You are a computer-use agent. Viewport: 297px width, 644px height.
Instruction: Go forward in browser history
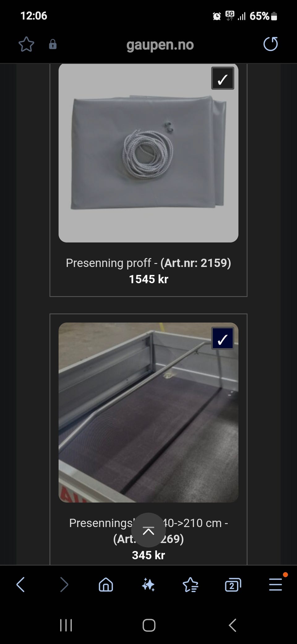[64, 585]
